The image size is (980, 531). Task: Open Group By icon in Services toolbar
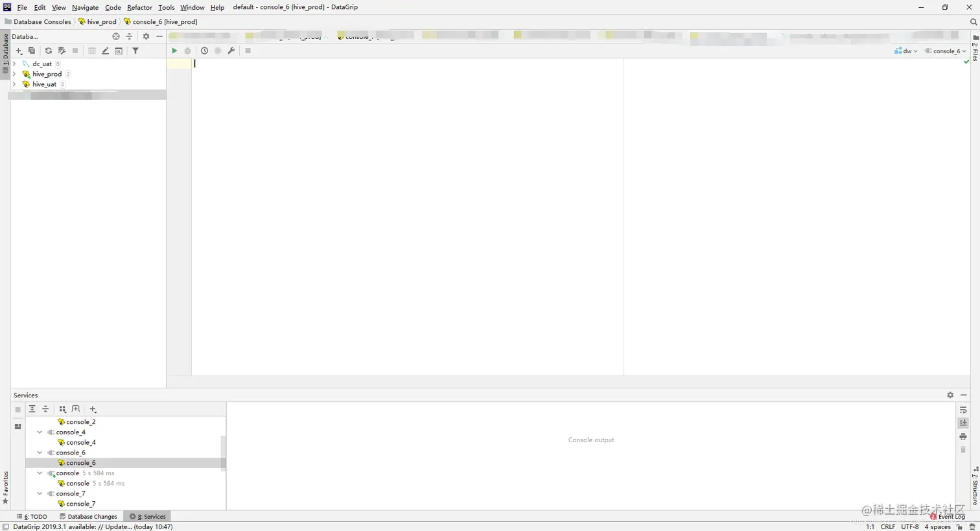tap(62, 409)
